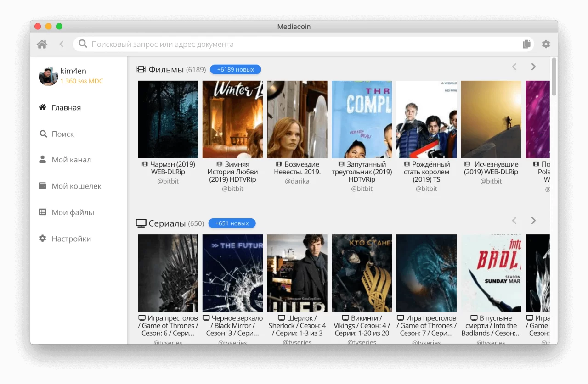Open Поиск in the sidebar
Image resolution: width=588 pixels, height=384 pixels.
click(62, 134)
